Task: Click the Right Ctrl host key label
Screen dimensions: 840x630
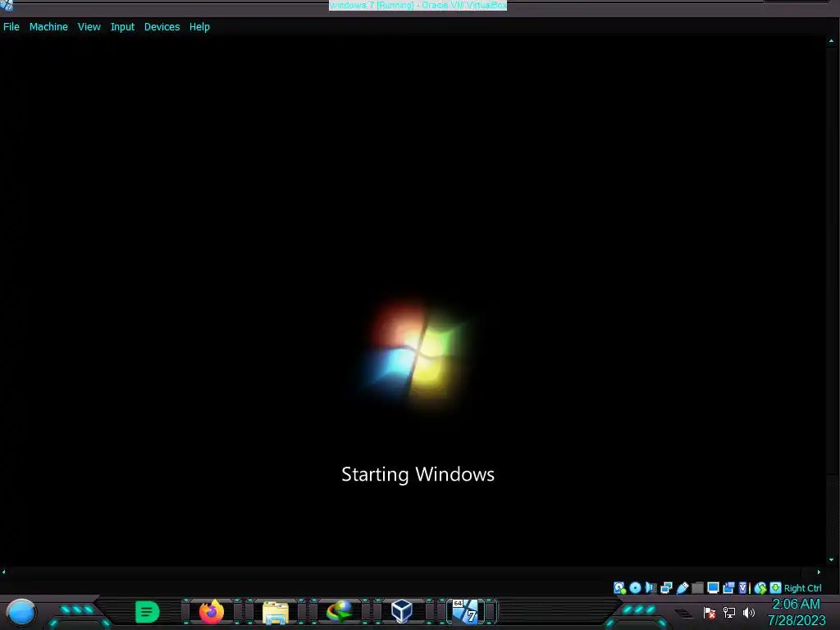Action: pos(802,588)
